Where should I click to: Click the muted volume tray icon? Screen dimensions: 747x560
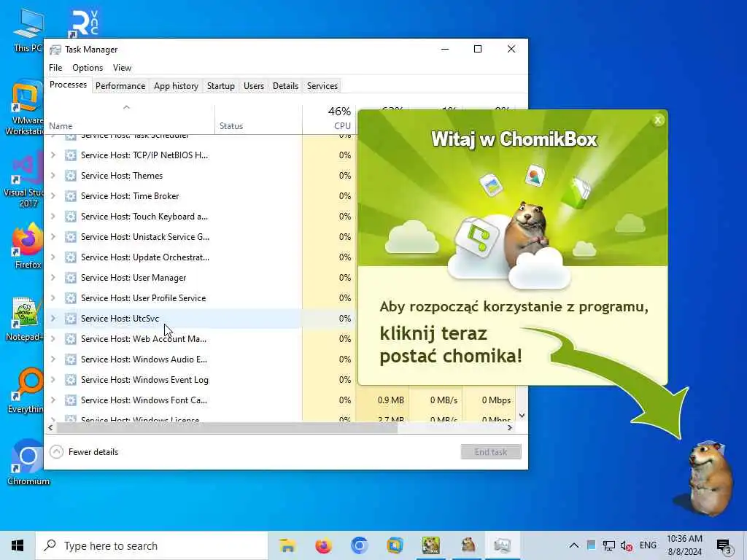pyautogui.click(x=627, y=545)
